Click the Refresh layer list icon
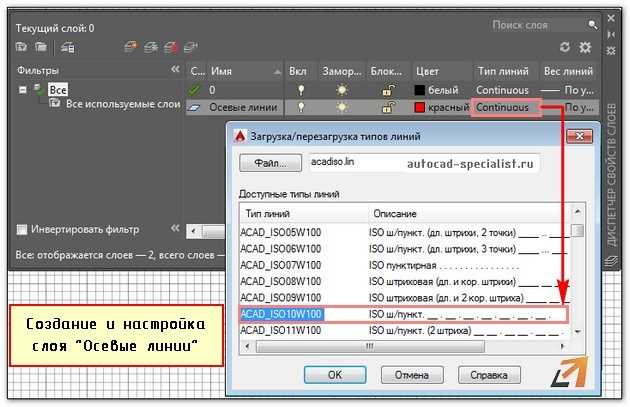This screenshot has width=630, height=407. 565,47
